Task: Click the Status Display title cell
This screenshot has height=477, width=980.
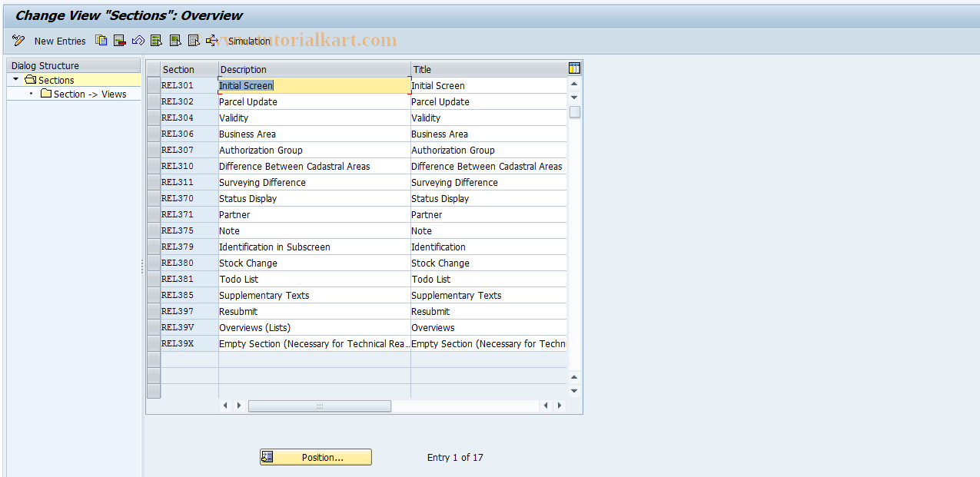Action: 489,198
